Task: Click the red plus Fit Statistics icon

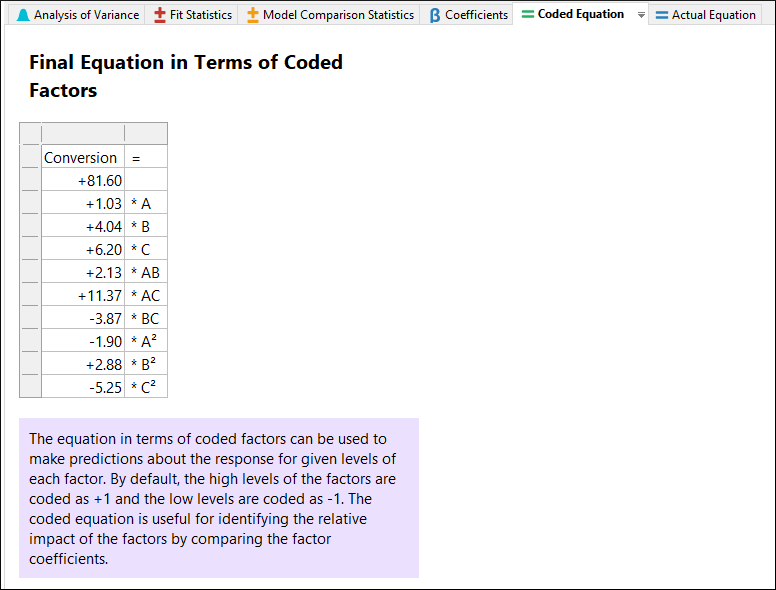Action: click(x=159, y=15)
